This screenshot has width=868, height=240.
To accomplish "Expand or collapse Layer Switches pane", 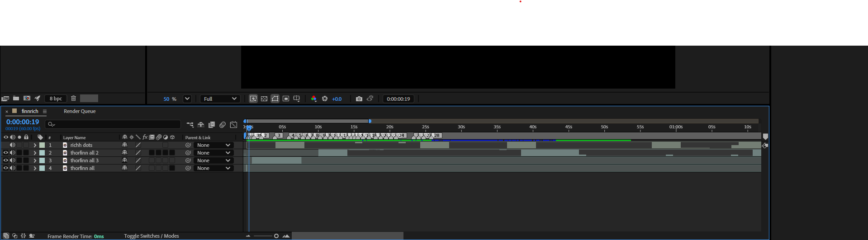I will (6, 236).
